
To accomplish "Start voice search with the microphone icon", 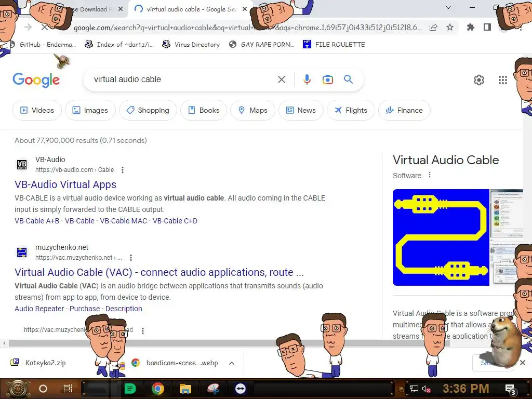I will click(307, 79).
